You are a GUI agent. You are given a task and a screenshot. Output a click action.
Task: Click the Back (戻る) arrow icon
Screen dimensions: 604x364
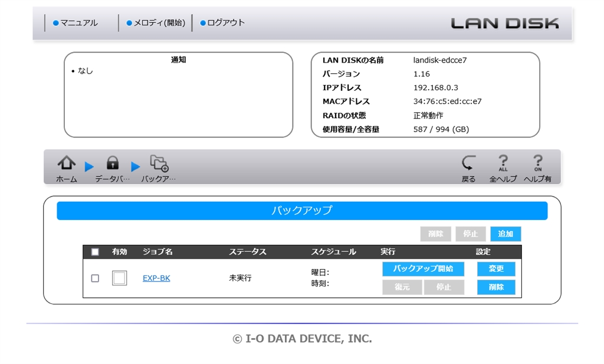[x=468, y=168]
